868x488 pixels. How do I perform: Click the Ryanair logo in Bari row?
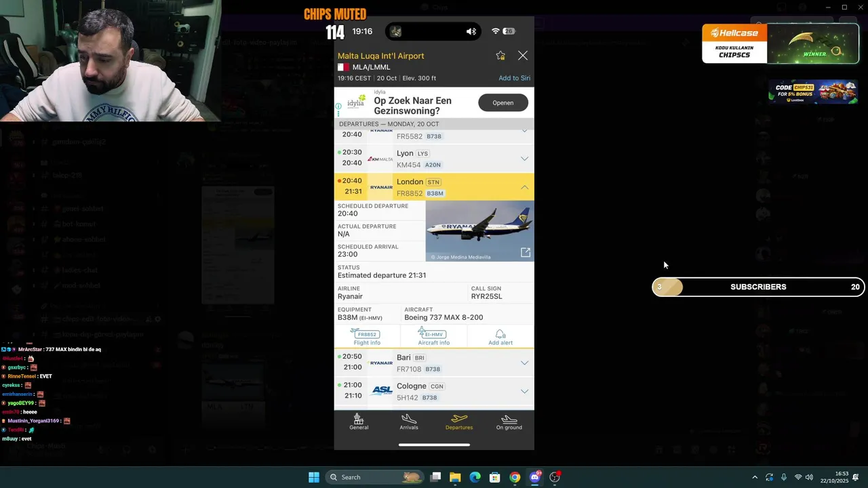[381, 363]
